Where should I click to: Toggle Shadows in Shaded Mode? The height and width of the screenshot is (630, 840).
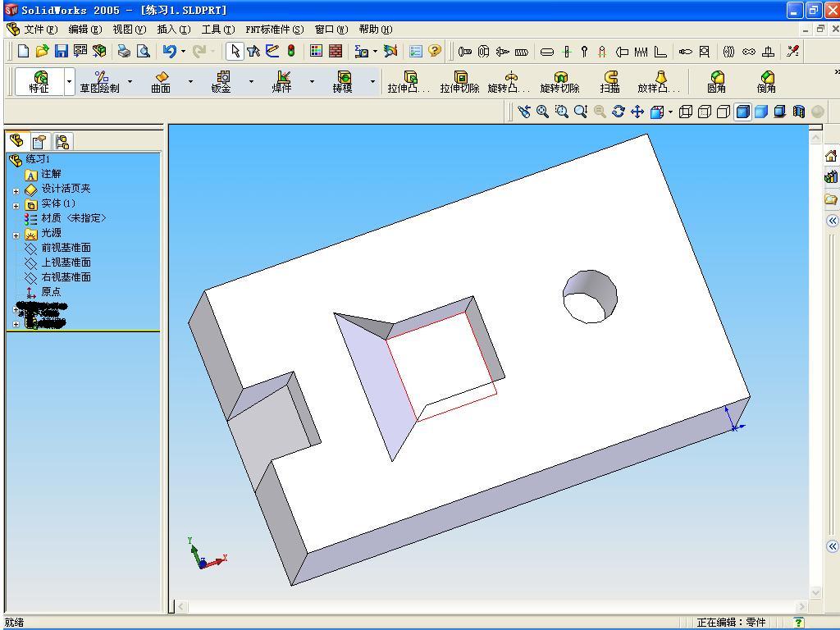pos(780,112)
